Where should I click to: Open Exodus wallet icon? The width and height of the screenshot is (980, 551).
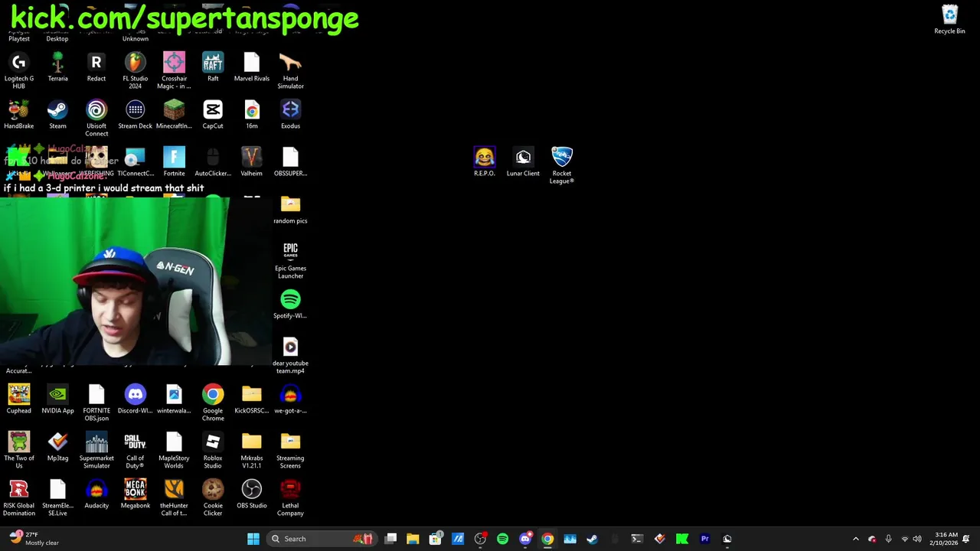point(290,115)
